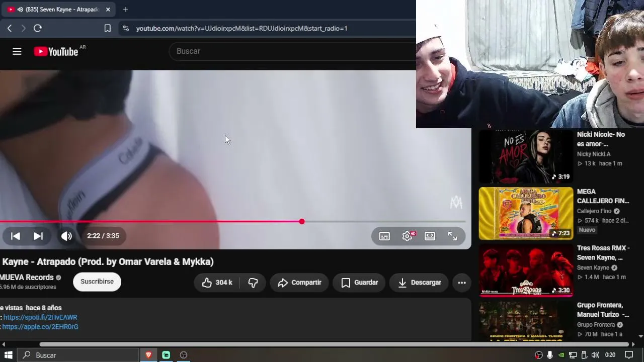The width and height of the screenshot is (644, 362).
Task: Select the MEGA CALLEJERO FIN... title
Action: point(603,196)
